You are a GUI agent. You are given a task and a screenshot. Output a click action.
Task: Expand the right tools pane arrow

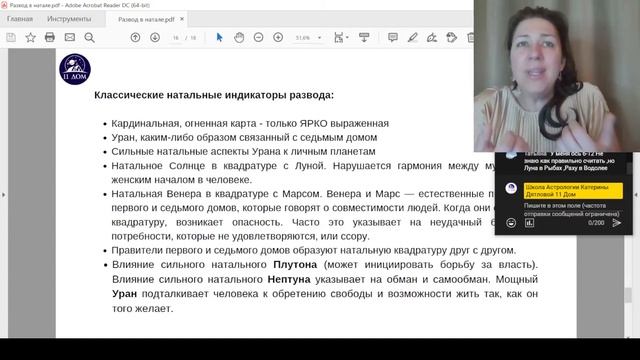tap(636, 195)
